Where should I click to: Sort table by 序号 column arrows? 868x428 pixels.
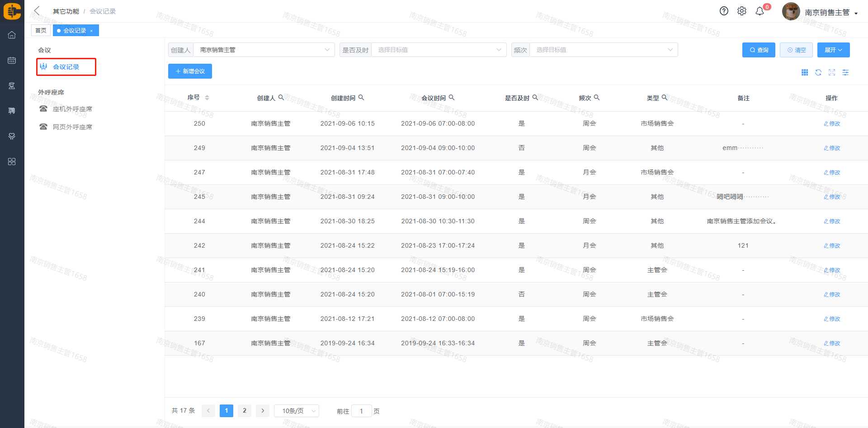point(207,98)
